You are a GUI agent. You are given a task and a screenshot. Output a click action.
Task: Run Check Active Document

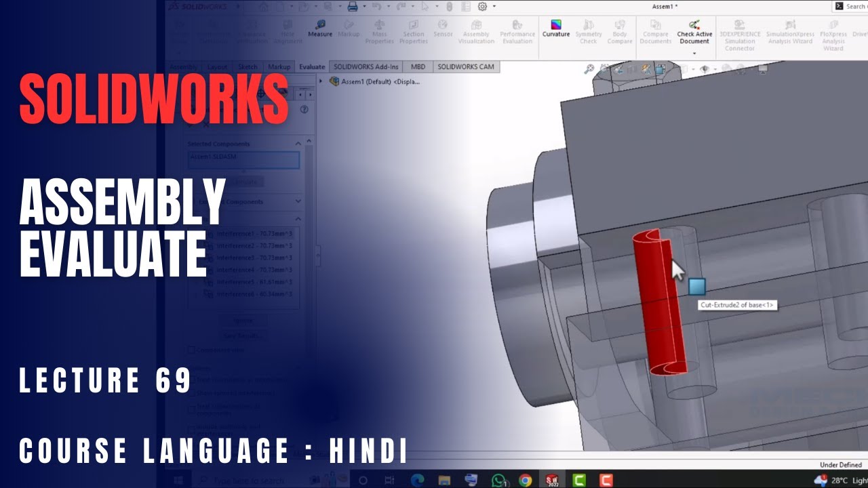click(x=694, y=33)
